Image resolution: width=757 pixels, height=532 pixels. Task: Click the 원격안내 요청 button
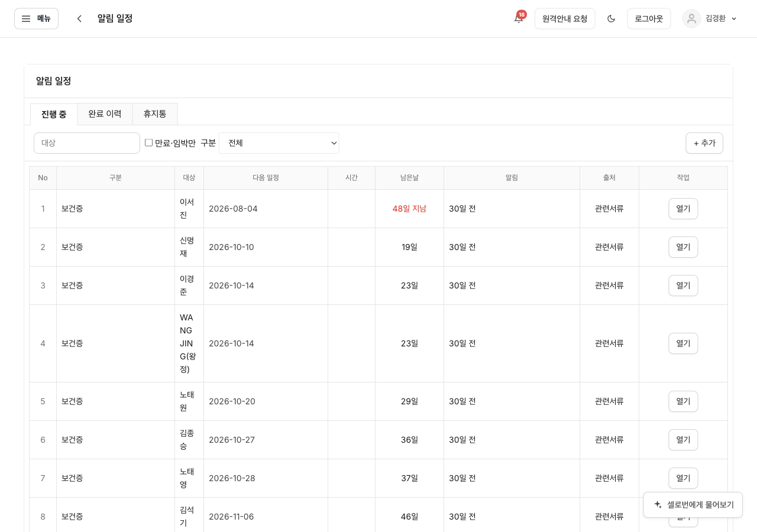pyautogui.click(x=565, y=18)
